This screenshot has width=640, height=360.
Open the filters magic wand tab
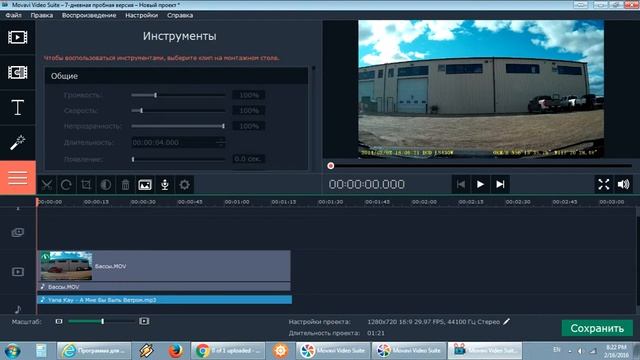point(18,142)
